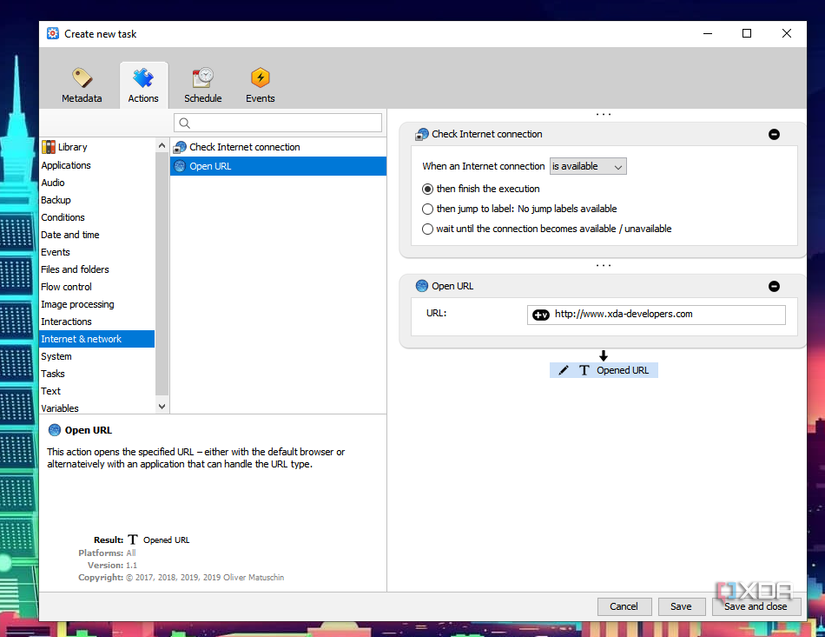This screenshot has width=825, height=637.
Task: Select Open URL in action list
Action: point(278,166)
